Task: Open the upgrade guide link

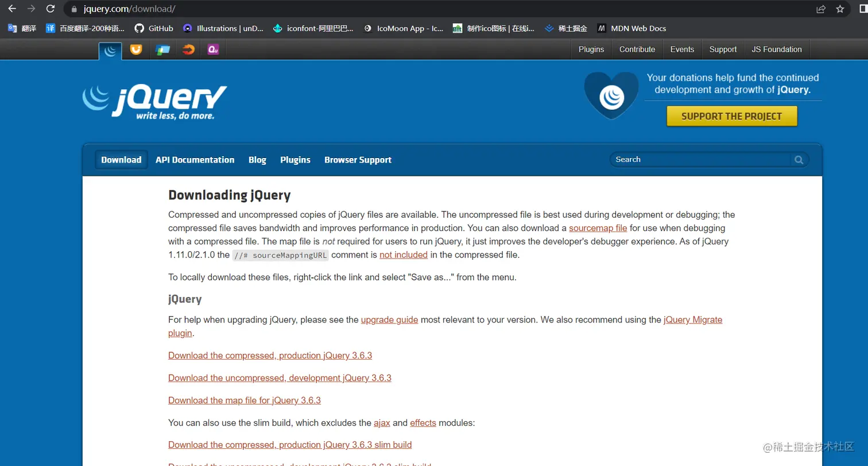Action: point(389,319)
